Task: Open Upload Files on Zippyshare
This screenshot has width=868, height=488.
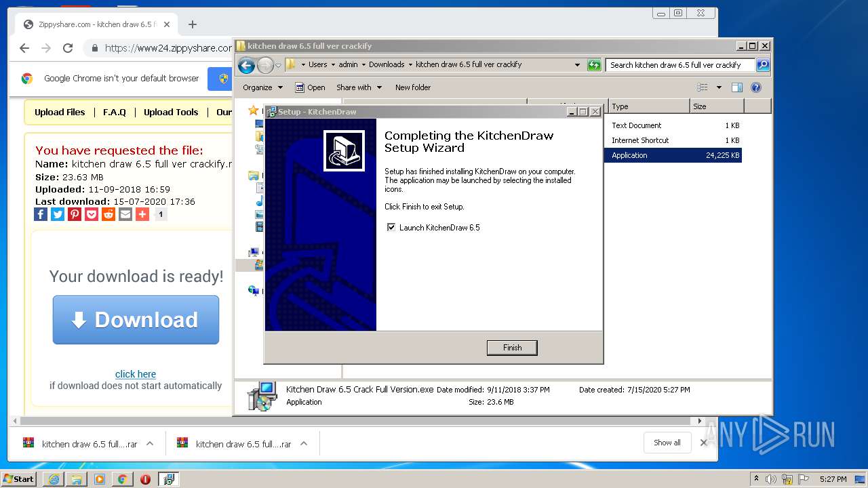Action: pyautogui.click(x=60, y=113)
